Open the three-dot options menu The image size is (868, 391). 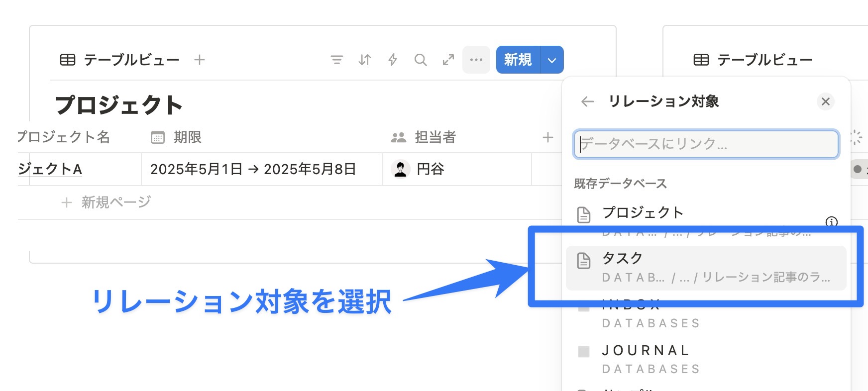tap(476, 60)
